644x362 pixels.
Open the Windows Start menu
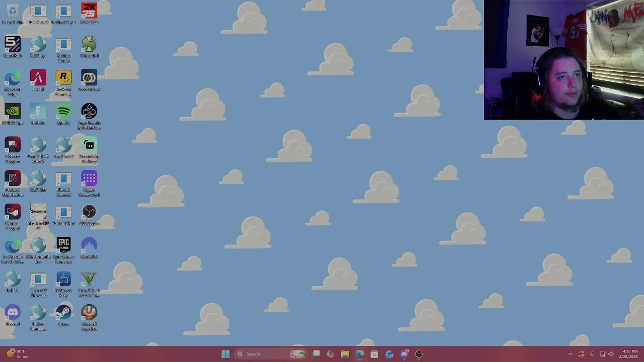click(225, 354)
